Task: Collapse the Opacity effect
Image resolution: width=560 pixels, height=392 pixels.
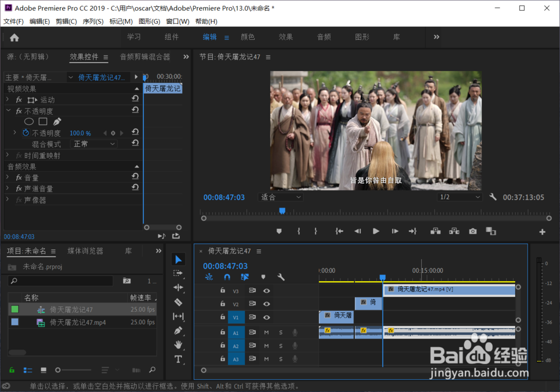Action: (8, 111)
